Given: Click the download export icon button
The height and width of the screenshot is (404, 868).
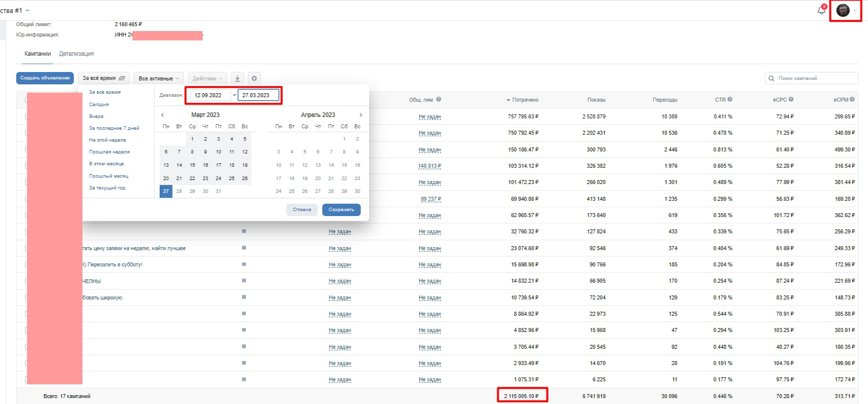Looking at the screenshot, I should [x=237, y=78].
